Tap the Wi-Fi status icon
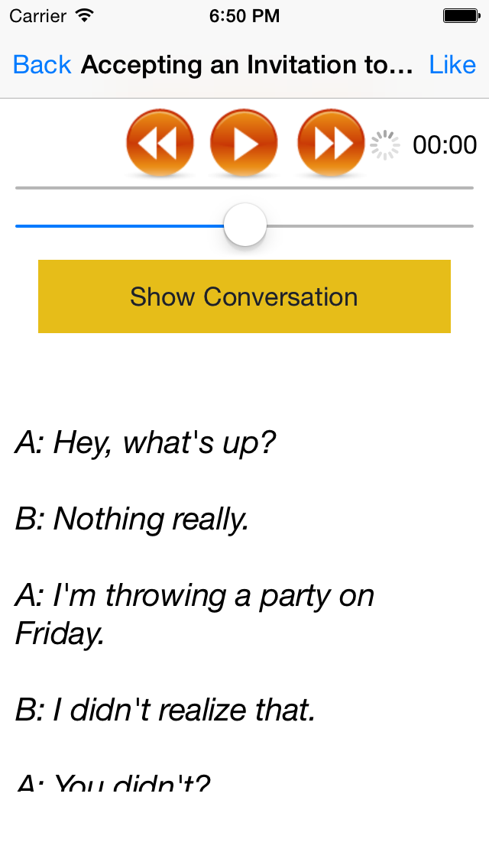This screenshot has width=489, height=868. tap(85, 15)
